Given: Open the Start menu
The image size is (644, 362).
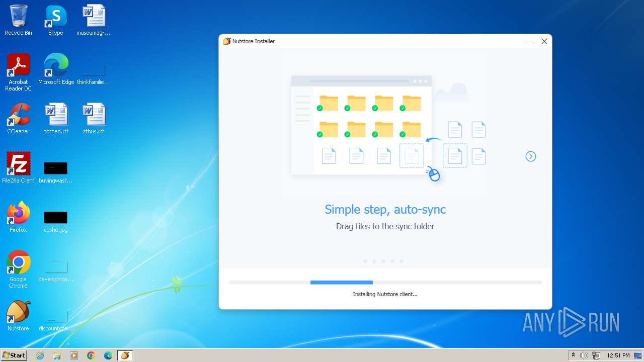Looking at the screenshot, I should pyautogui.click(x=14, y=355).
